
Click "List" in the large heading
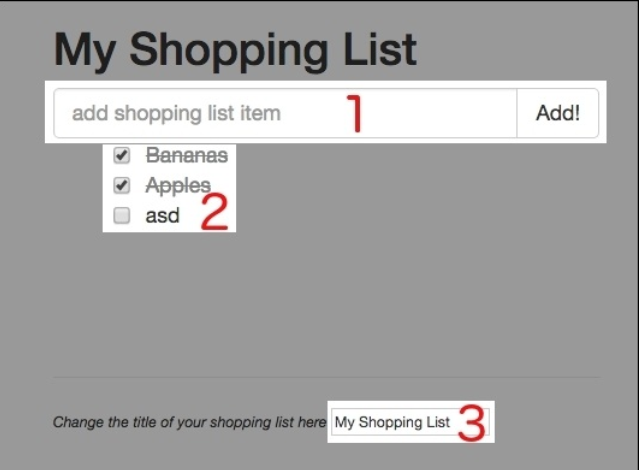click(378, 49)
